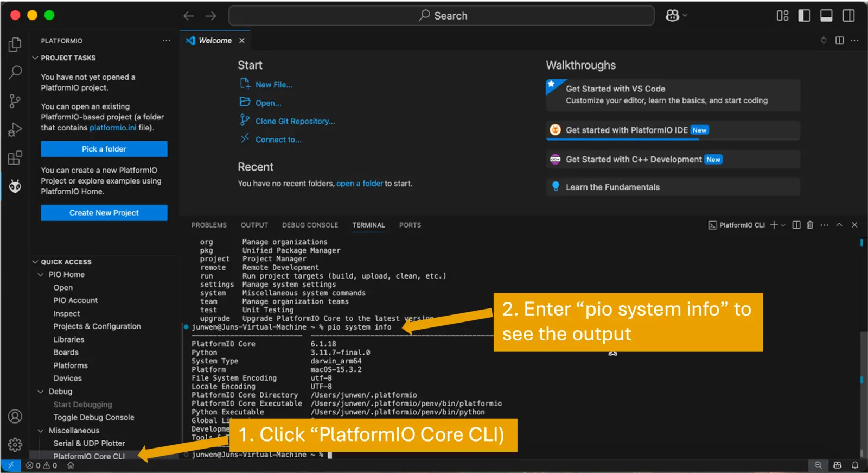
Task: Open Get started with PlatformIO IDE walkthrough
Action: point(673,130)
